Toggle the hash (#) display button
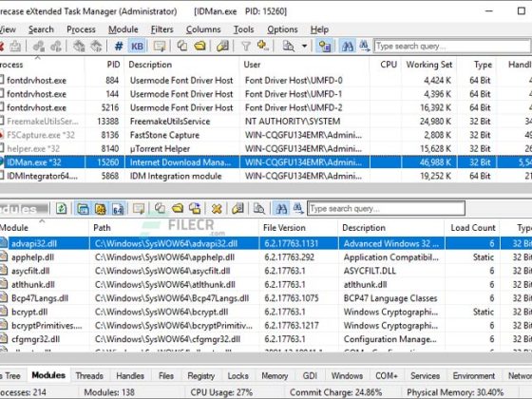This screenshot has height=399, width=532. [119, 46]
